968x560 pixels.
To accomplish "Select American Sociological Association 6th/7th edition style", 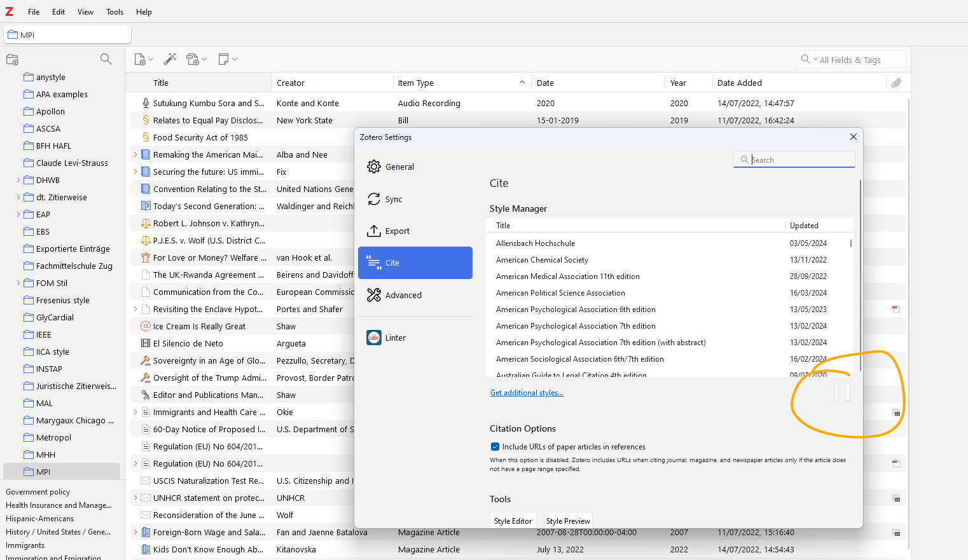I will click(668, 359).
